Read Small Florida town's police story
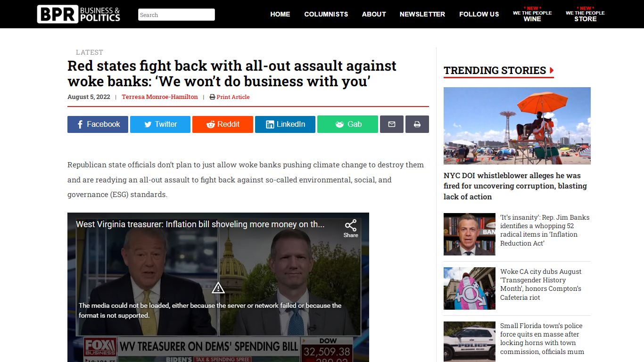 (x=542, y=339)
